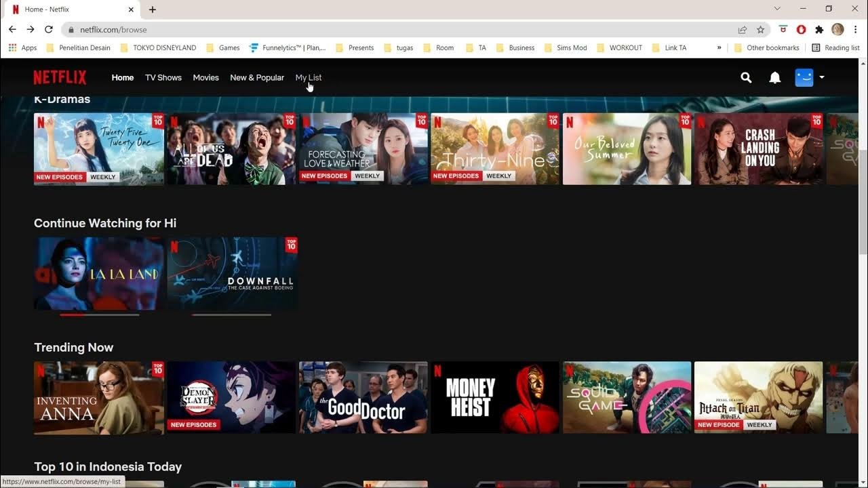Image resolution: width=868 pixels, height=488 pixels.
Task: Open the Attack on Titan thumbnail
Action: coord(758,398)
